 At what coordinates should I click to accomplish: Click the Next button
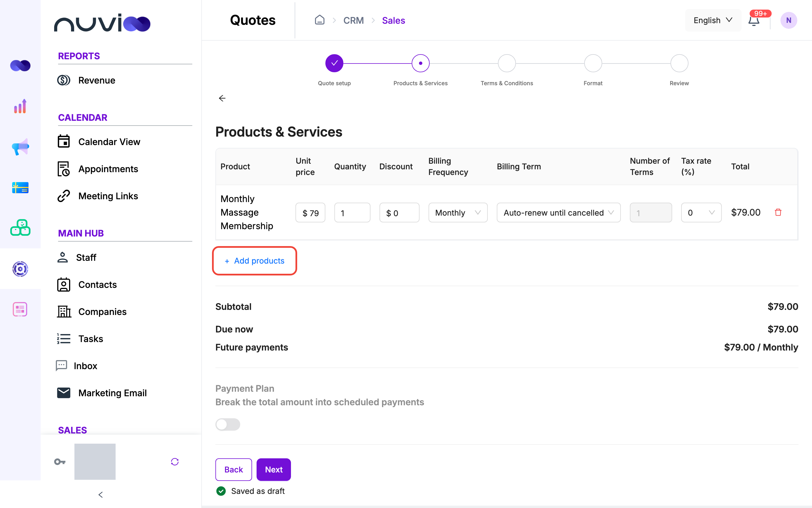(x=273, y=469)
